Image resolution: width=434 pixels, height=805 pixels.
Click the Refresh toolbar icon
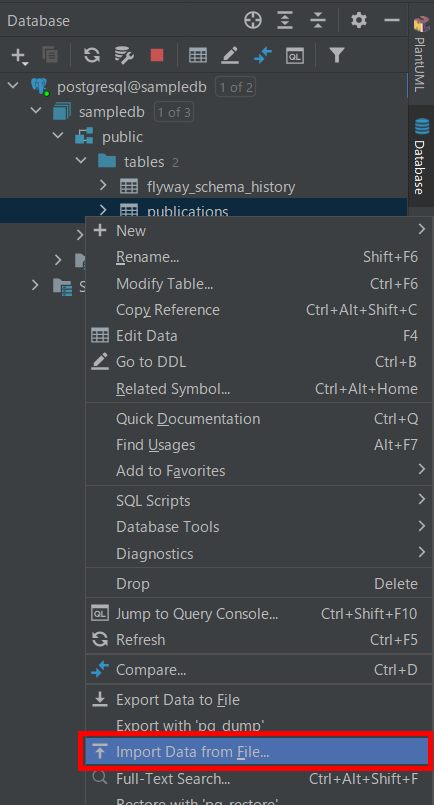point(92,55)
